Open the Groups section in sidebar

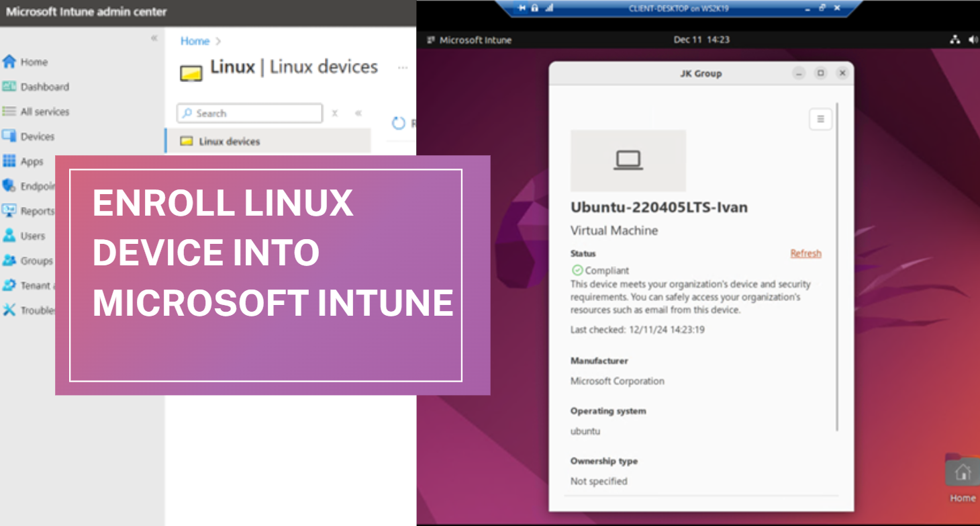pyautogui.click(x=28, y=261)
